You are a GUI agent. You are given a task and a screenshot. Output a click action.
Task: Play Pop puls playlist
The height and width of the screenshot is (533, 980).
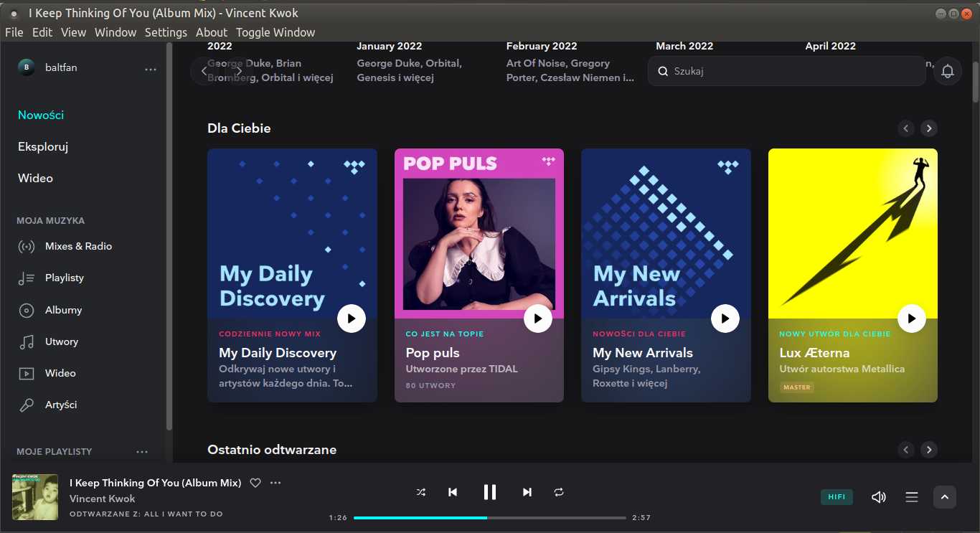click(538, 318)
